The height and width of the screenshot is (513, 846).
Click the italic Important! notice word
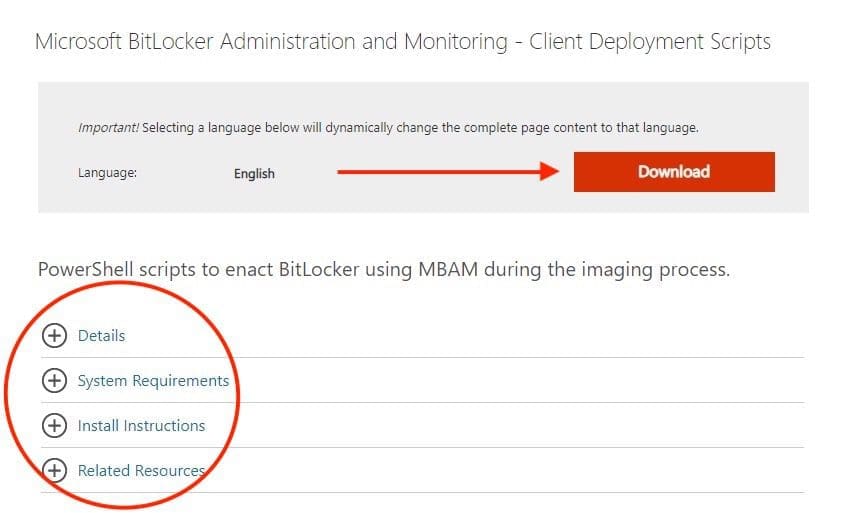[x=108, y=128]
